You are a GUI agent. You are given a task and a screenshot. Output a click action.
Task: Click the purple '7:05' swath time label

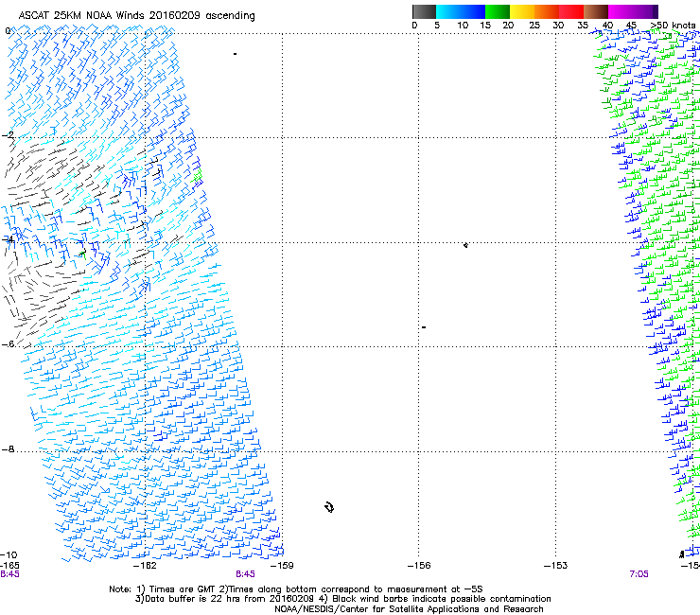pyautogui.click(x=639, y=574)
